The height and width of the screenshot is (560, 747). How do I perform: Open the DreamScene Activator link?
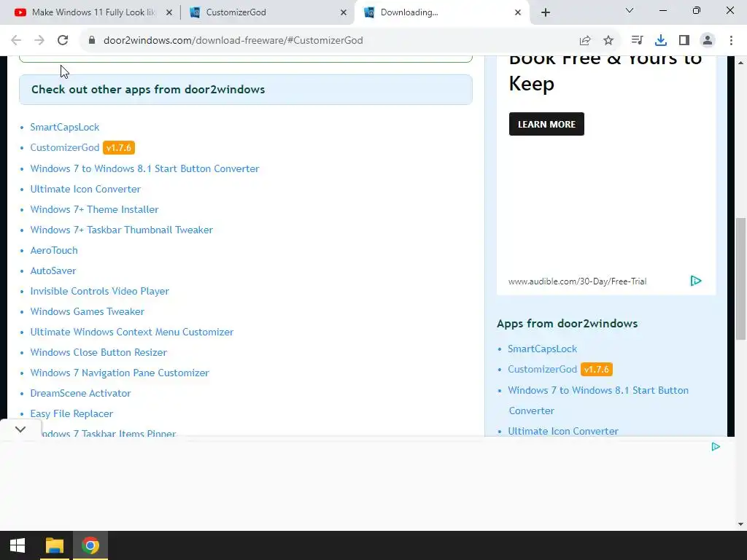[x=80, y=393]
